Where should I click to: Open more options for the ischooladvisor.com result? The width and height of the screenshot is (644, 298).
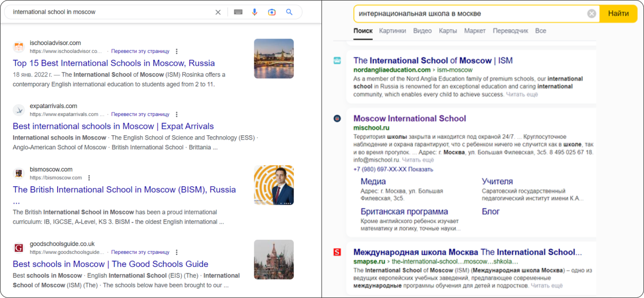[177, 51]
